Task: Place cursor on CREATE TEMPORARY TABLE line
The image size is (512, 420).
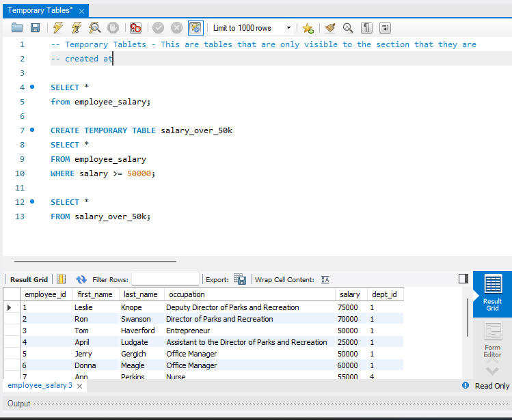Action: [142, 130]
